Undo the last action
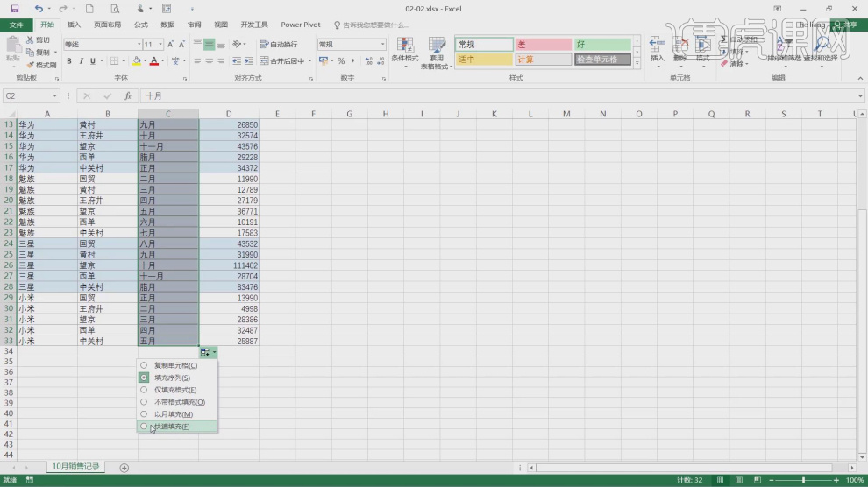868x487 pixels. [x=39, y=8]
